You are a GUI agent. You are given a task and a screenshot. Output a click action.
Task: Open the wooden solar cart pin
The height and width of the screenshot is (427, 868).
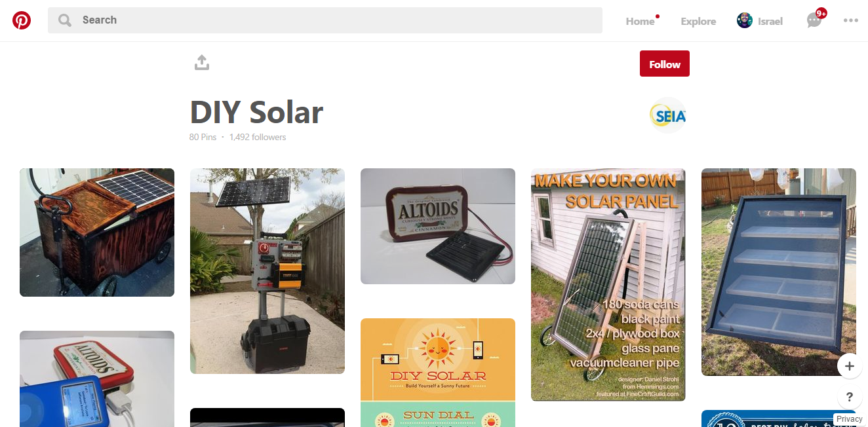[x=97, y=232]
